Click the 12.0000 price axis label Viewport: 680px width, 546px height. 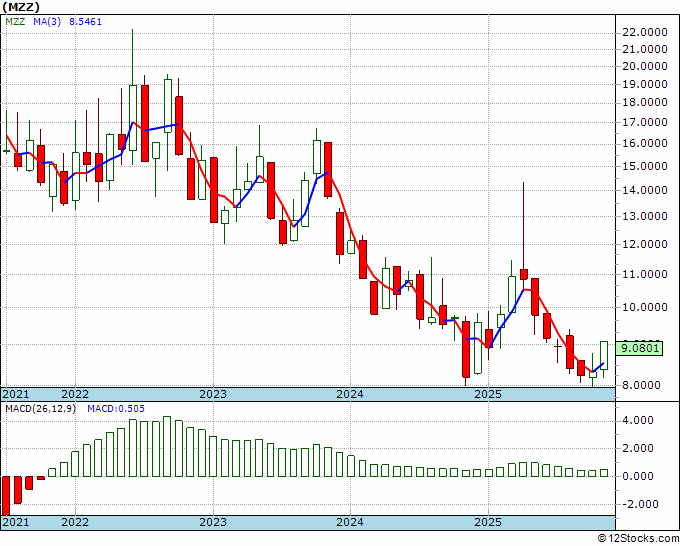tap(644, 244)
